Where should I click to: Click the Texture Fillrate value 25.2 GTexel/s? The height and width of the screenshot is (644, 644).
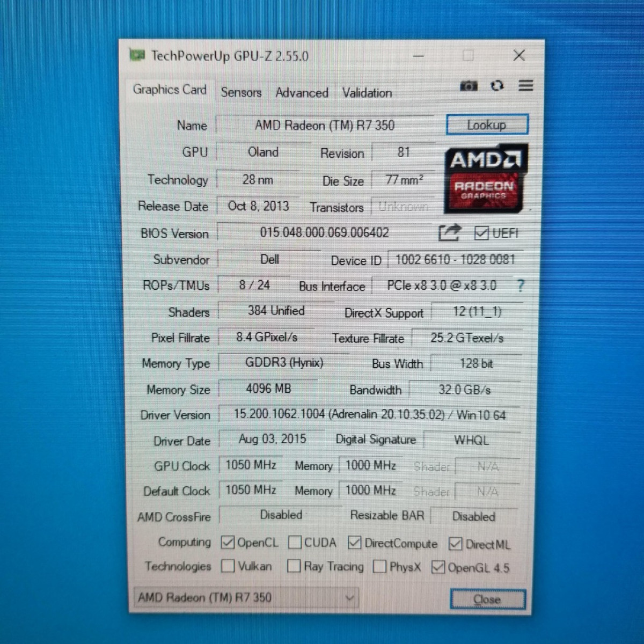click(467, 338)
